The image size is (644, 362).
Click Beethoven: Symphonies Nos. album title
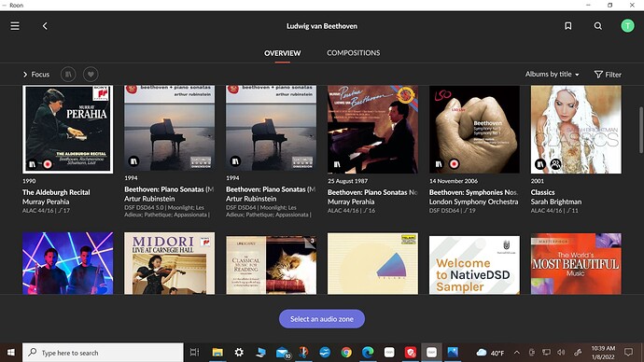(473, 192)
